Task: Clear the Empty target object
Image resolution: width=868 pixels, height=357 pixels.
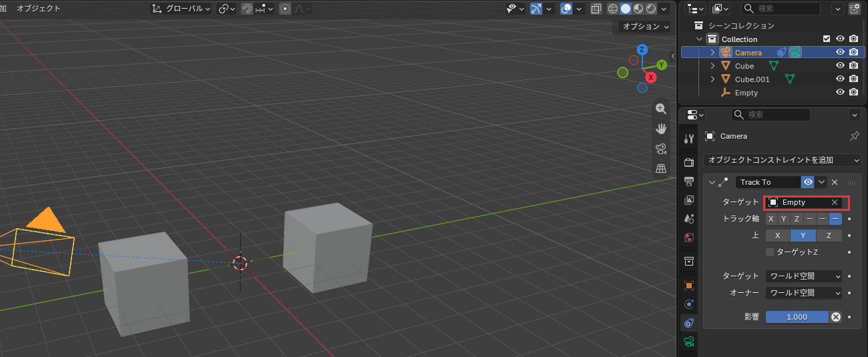Action: coord(835,202)
